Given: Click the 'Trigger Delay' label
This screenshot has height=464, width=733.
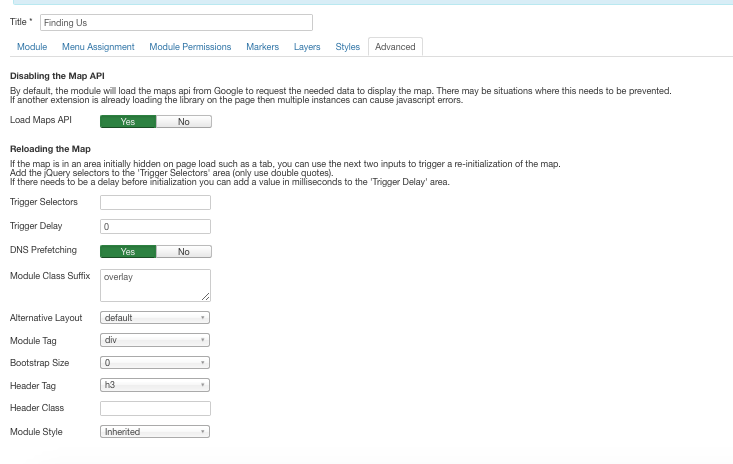Looking at the screenshot, I should pos(36,226).
